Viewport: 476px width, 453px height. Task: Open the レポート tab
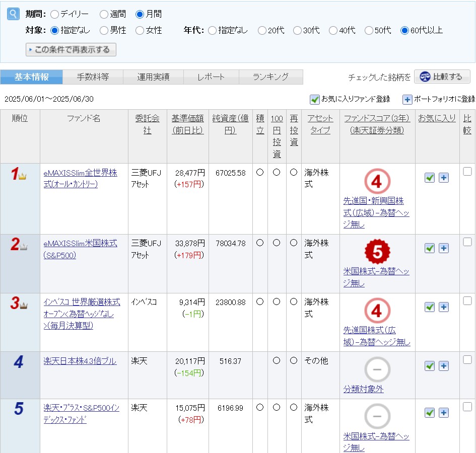click(211, 77)
